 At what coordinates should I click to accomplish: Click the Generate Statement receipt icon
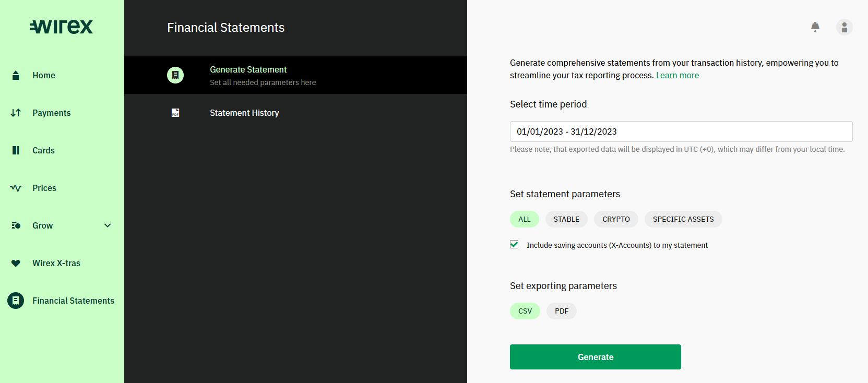coord(175,75)
